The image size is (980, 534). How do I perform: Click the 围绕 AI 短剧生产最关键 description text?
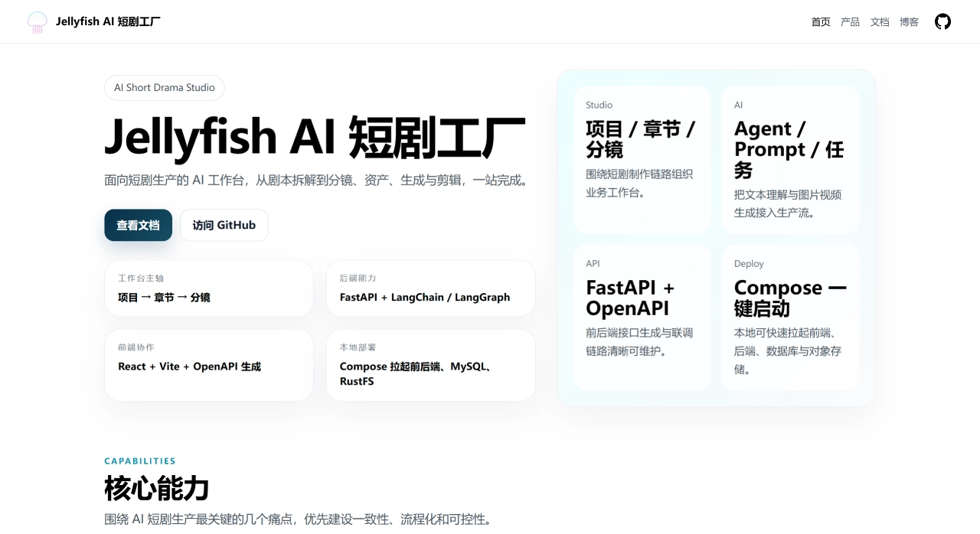click(298, 519)
